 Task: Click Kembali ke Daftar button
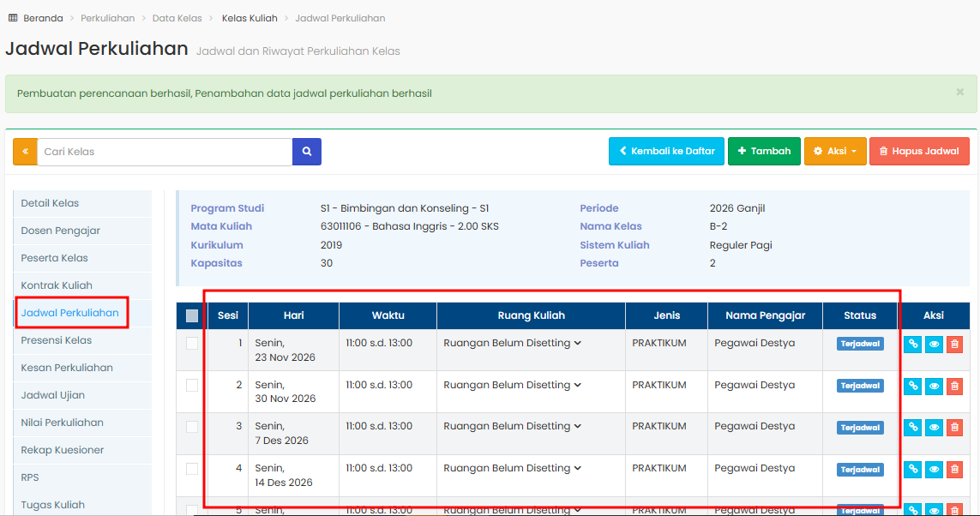(x=666, y=152)
